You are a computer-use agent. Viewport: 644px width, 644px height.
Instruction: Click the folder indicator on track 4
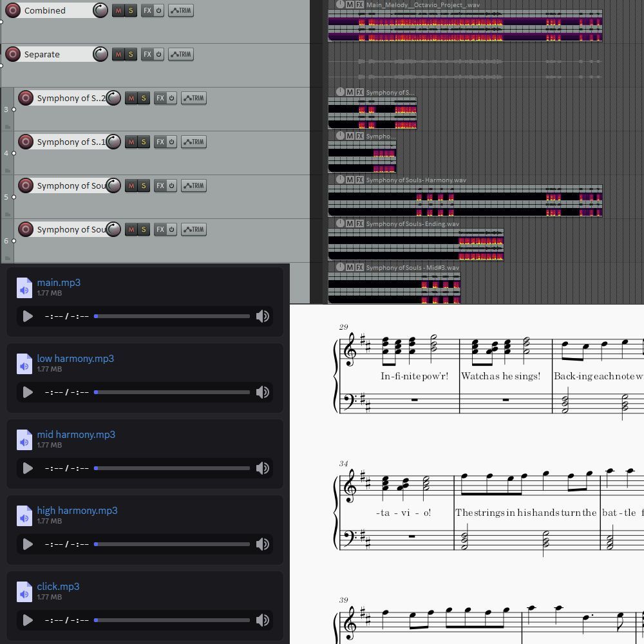(8, 169)
